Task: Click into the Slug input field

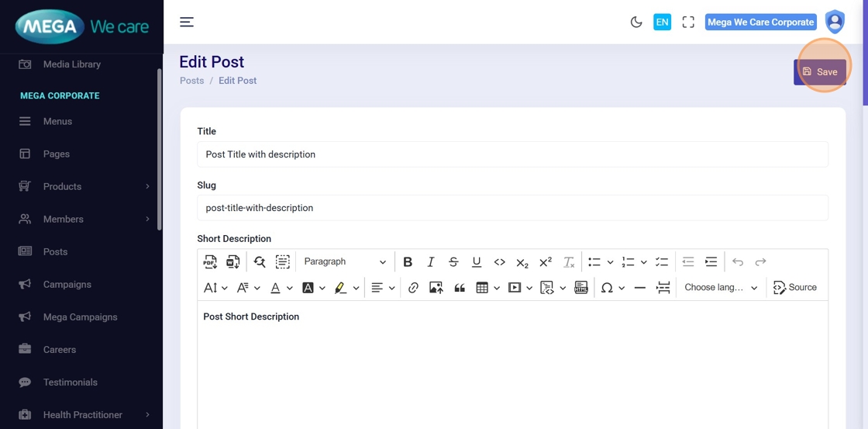Action: coord(512,208)
